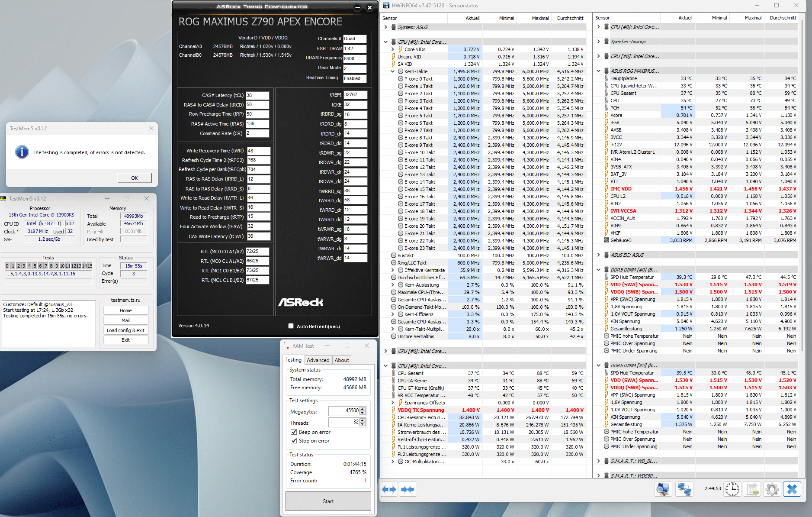
Task: Expand the ASUS EC: ASUS group
Action: tap(598, 255)
